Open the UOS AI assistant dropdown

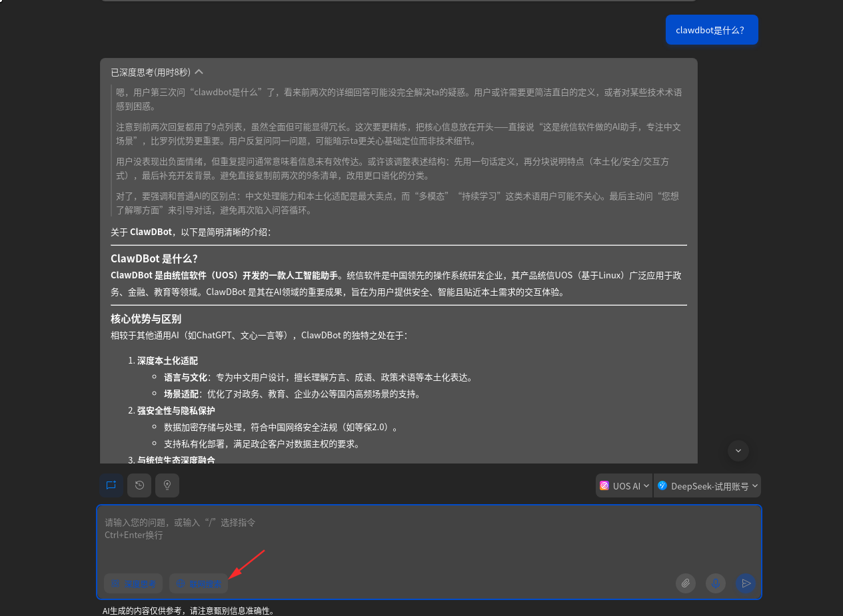(624, 485)
